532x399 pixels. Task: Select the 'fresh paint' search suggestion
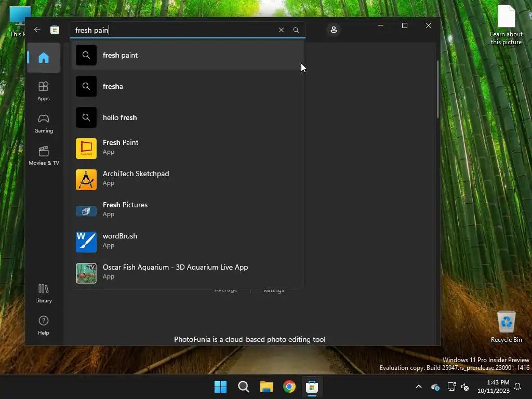click(188, 55)
